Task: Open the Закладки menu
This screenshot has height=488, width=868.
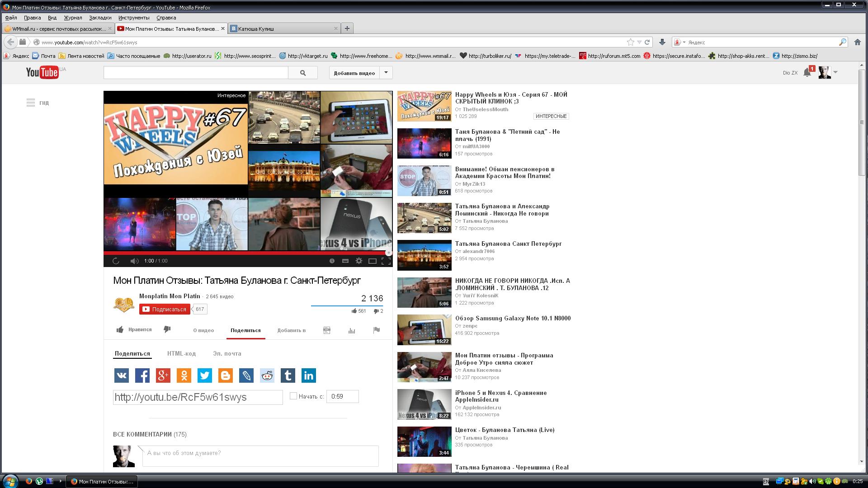Action: click(x=100, y=18)
